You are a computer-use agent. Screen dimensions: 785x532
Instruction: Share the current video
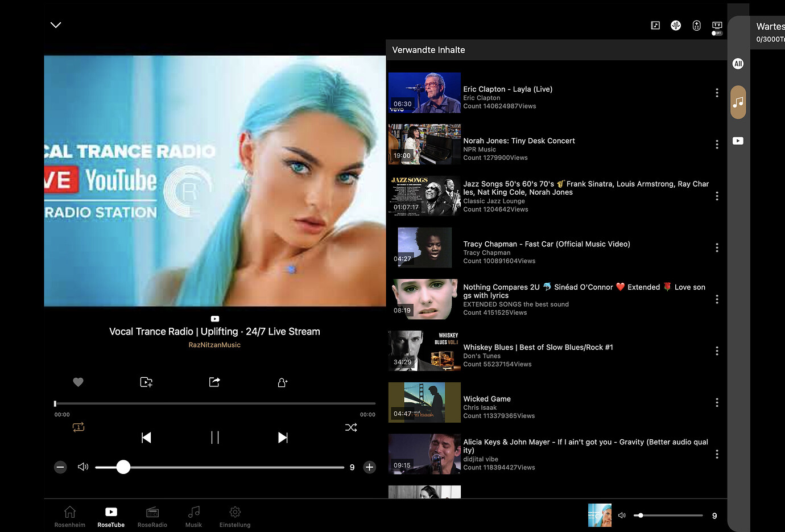tap(214, 382)
